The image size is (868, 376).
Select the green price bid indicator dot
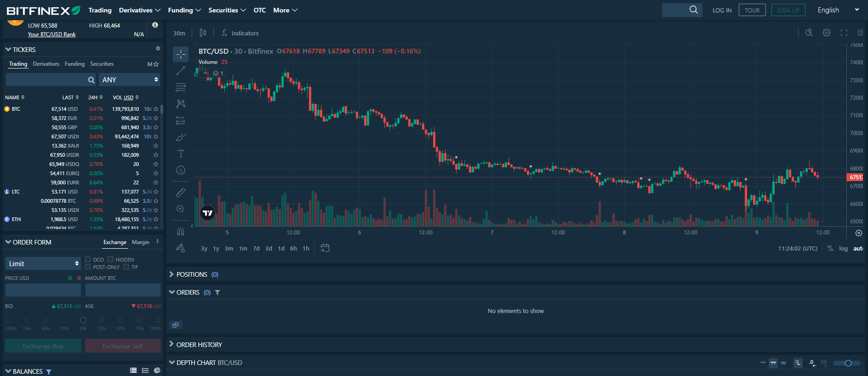[70, 278]
